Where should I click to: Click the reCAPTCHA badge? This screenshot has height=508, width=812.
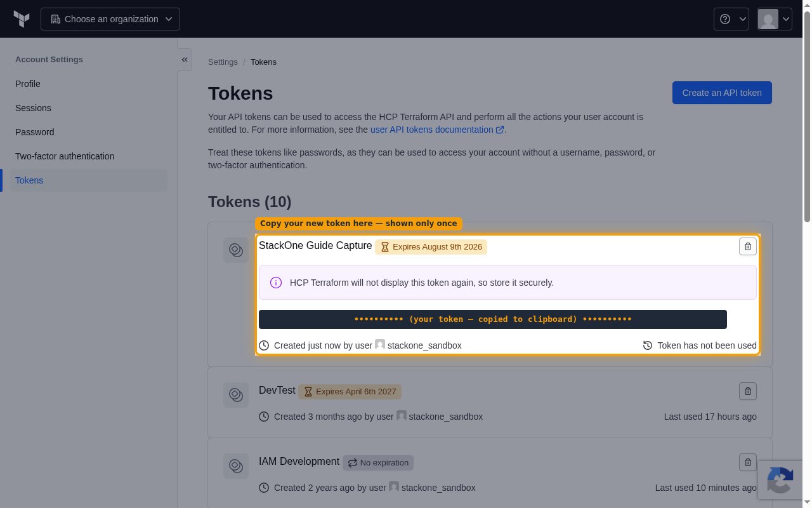(x=780, y=481)
